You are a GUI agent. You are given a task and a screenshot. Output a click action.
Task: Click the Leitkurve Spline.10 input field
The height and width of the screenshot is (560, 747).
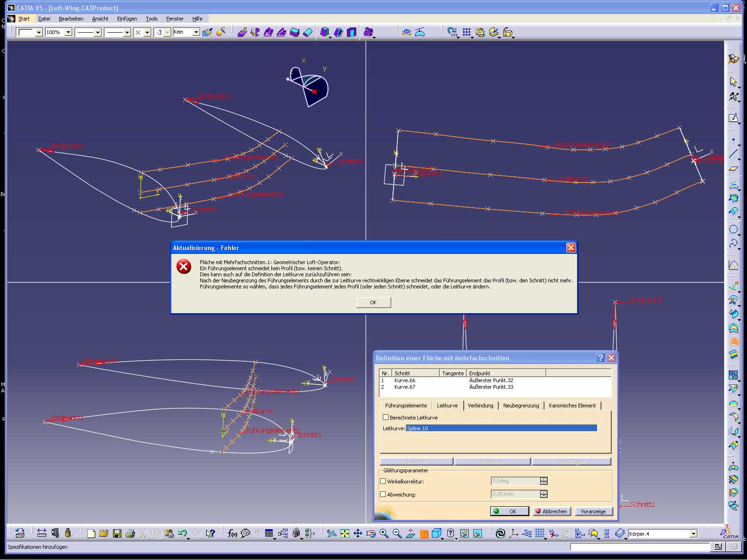[x=501, y=428]
